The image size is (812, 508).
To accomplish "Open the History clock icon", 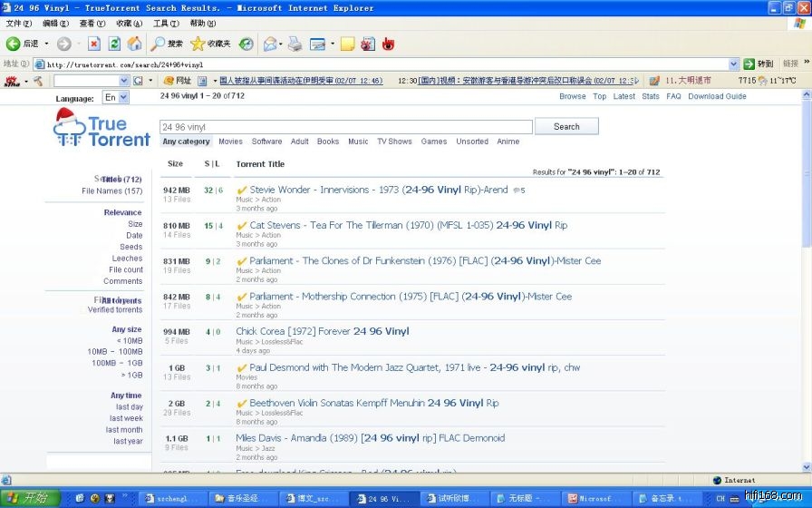I will (246, 44).
